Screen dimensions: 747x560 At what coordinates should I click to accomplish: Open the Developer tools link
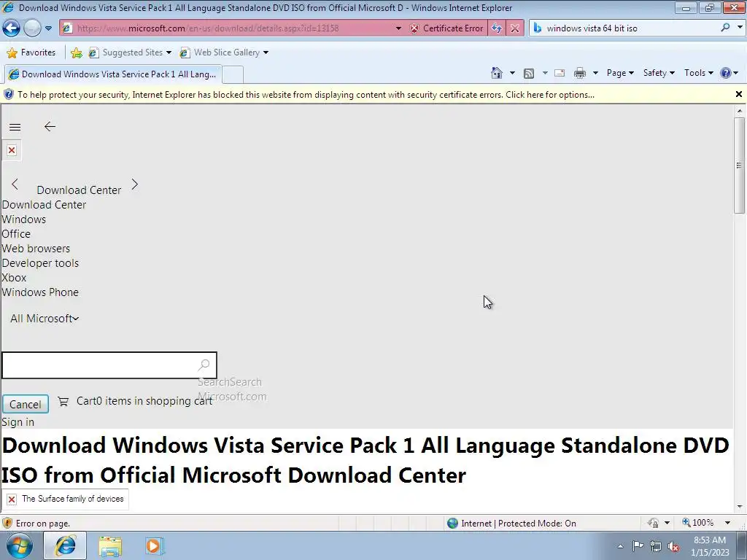click(41, 263)
